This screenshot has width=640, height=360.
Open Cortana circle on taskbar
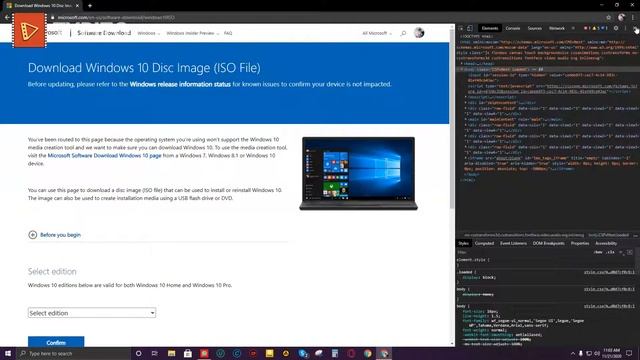click(x=138, y=353)
